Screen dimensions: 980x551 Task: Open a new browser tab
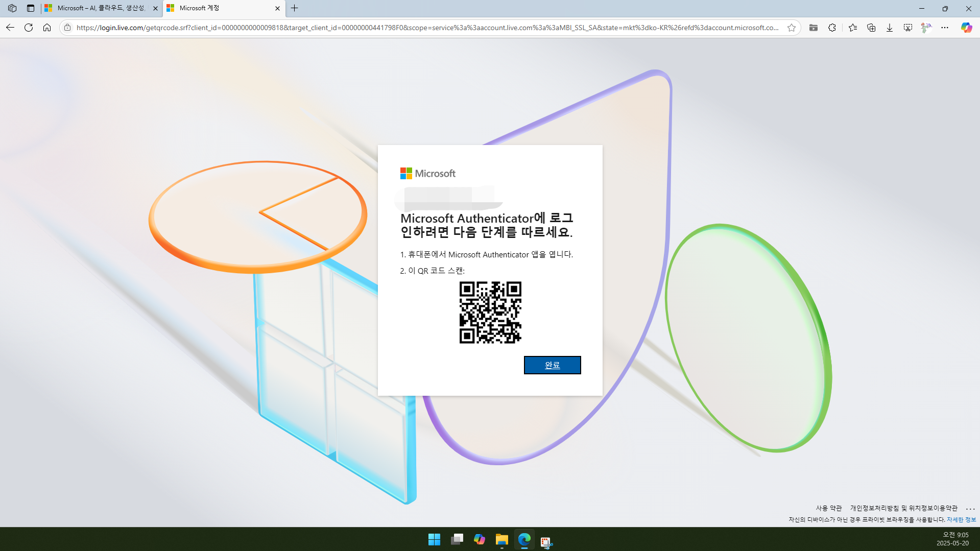(x=295, y=8)
